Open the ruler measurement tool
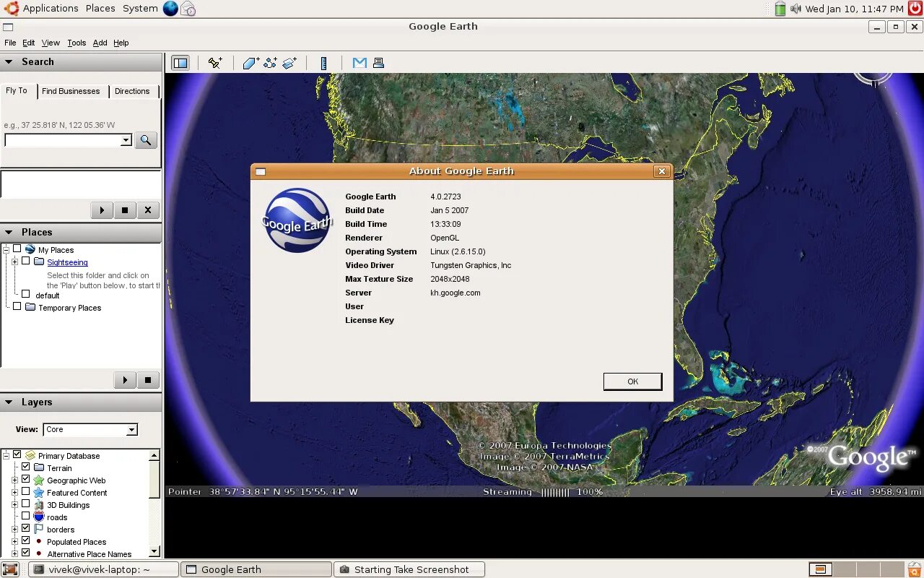The width and height of the screenshot is (924, 578). 323,63
